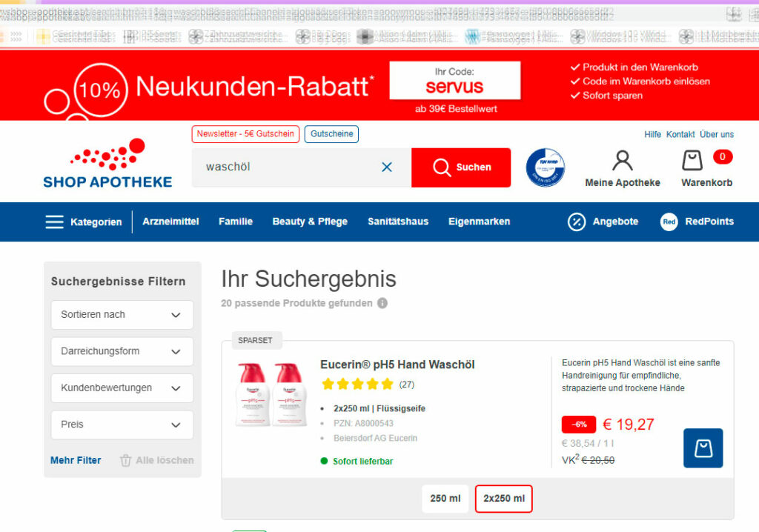The image size is (759, 532).
Task: Clear the search field with the X icon
Action: [x=387, y=167]
